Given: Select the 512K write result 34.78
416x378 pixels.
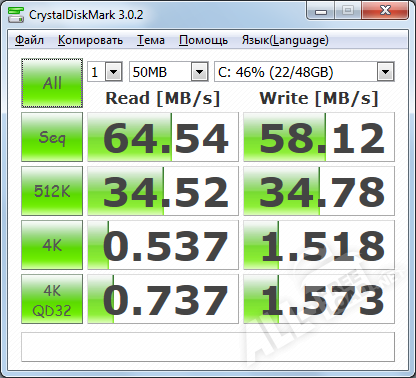Looking at the screenshot, I should pos(319,191).
